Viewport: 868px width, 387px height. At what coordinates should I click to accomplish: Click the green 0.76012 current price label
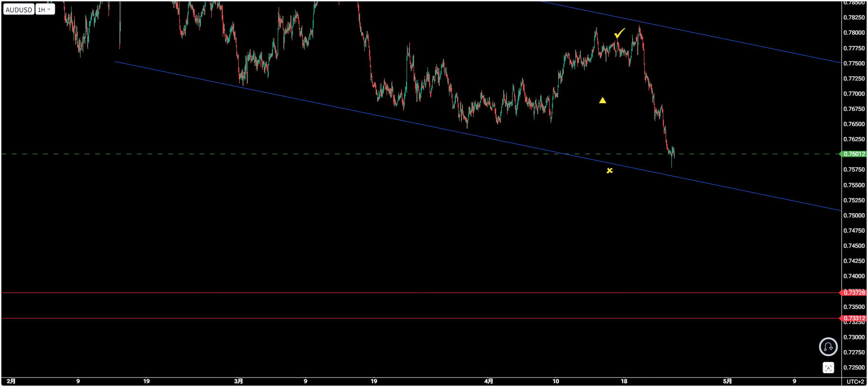(x=854, y=154)
